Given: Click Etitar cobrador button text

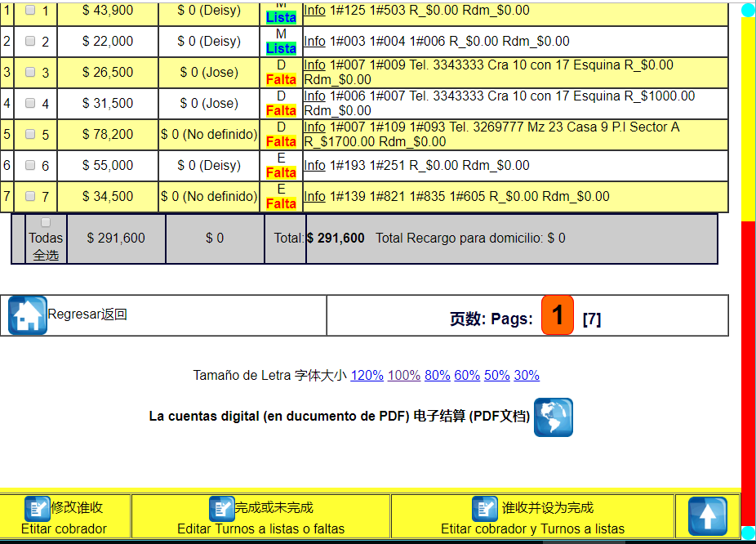Looking at the screenshot, I should [64, 529].
